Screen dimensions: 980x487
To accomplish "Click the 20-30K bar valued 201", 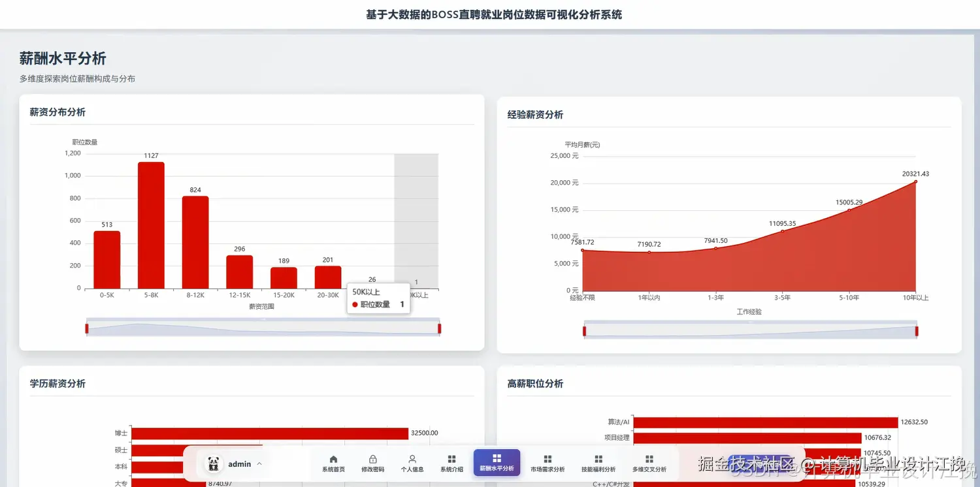I will click(328, 277).
